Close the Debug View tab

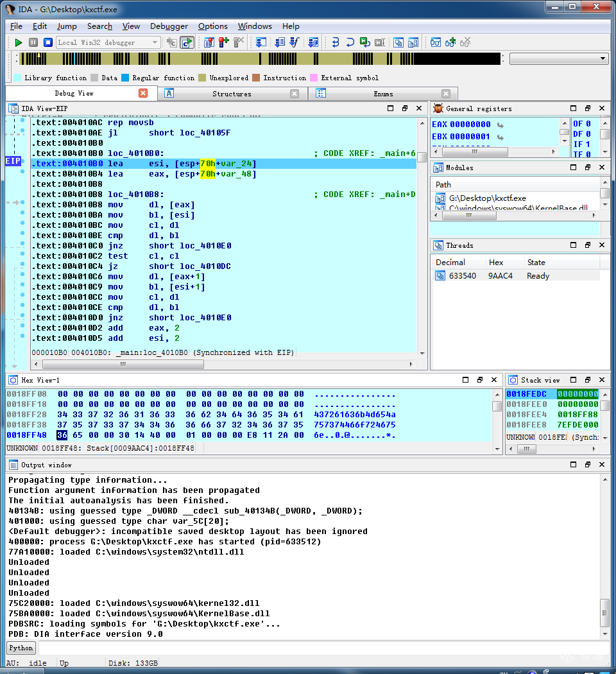(143, 93)
